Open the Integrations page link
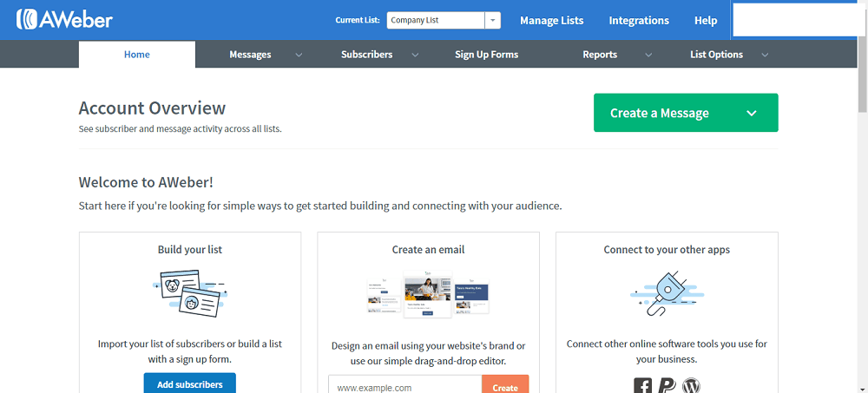868x393 pixels. pyautogui.click(x=639, y=20)
